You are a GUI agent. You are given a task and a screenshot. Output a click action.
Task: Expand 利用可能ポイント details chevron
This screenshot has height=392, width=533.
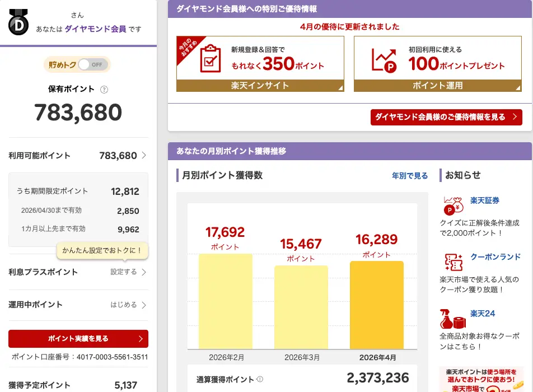[144, 156]
